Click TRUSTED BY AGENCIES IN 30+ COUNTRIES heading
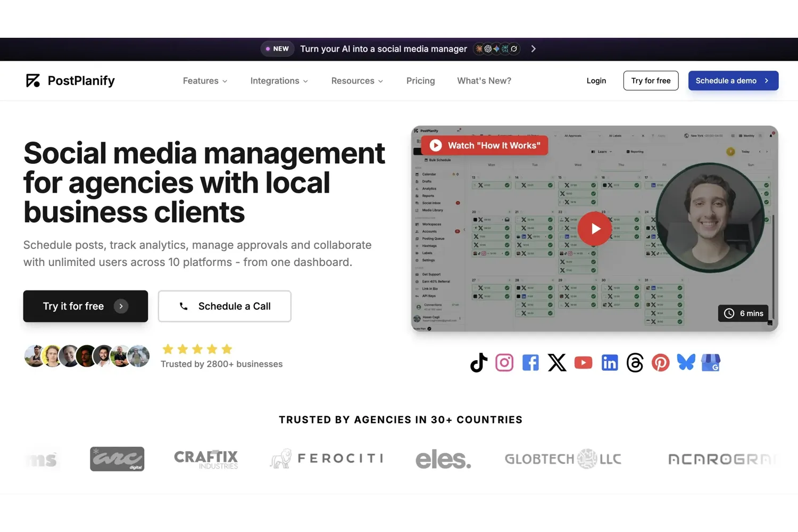Image resolution: width=798 pixels, height=532 pixels. (401, 420)
